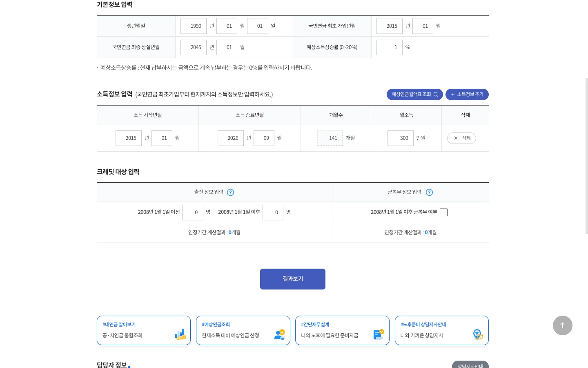The width and height of the screenshot is (588, 368).
Task: Focus the 생년월일 day input field
Action: pos(258,26)
